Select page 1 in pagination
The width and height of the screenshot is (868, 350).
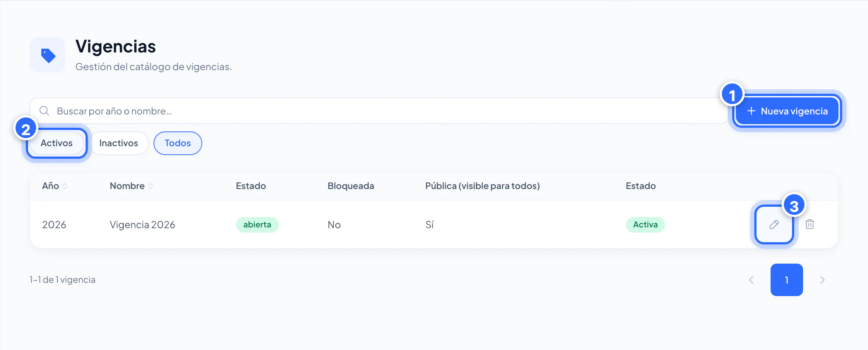pyautogui.click(x=787, y=280)
